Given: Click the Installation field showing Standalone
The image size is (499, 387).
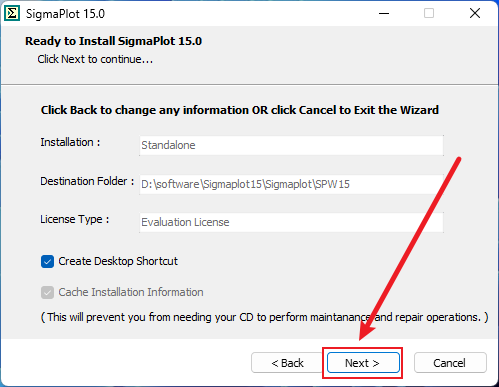Looking at the screenshot, I should (291, 145).
